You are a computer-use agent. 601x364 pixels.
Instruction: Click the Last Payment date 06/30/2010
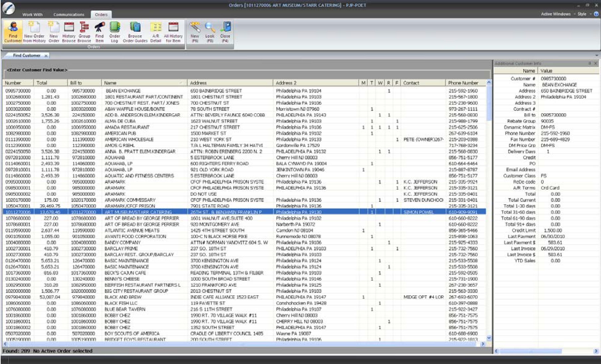click(552, 236)
